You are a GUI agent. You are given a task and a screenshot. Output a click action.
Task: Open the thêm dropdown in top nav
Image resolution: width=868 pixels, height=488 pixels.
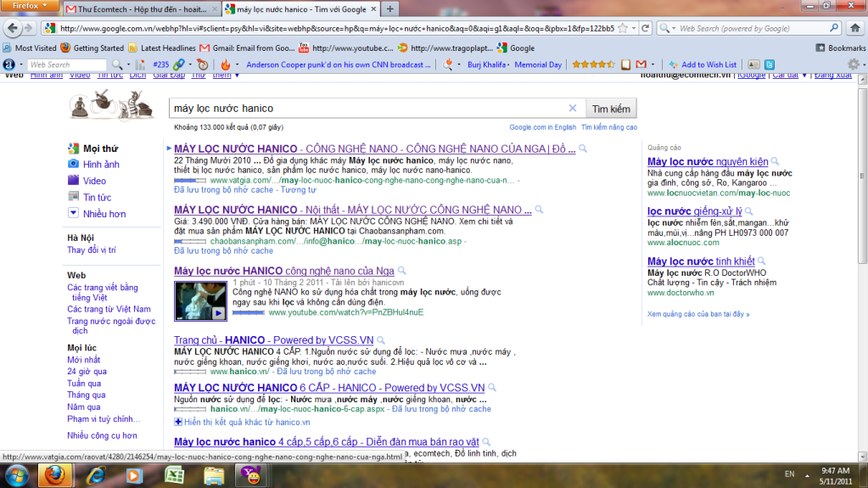click(226, 75)
